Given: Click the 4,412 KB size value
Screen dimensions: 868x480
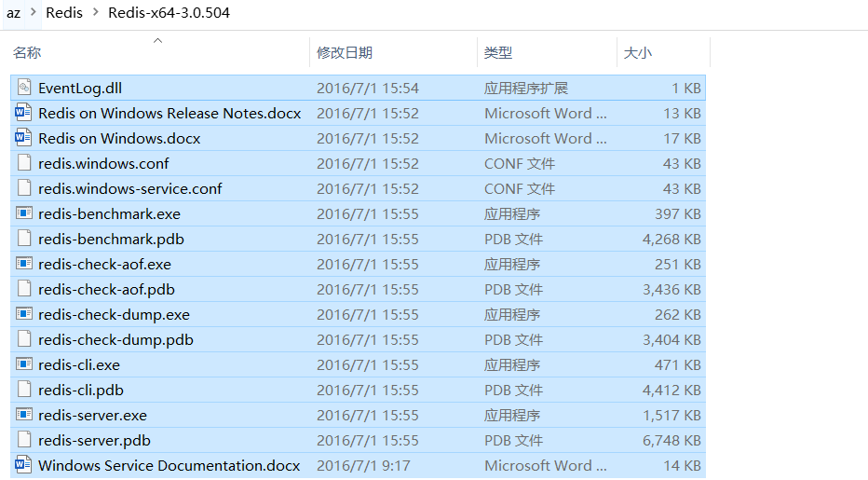Looking at the screenshot, I should 671,391.
